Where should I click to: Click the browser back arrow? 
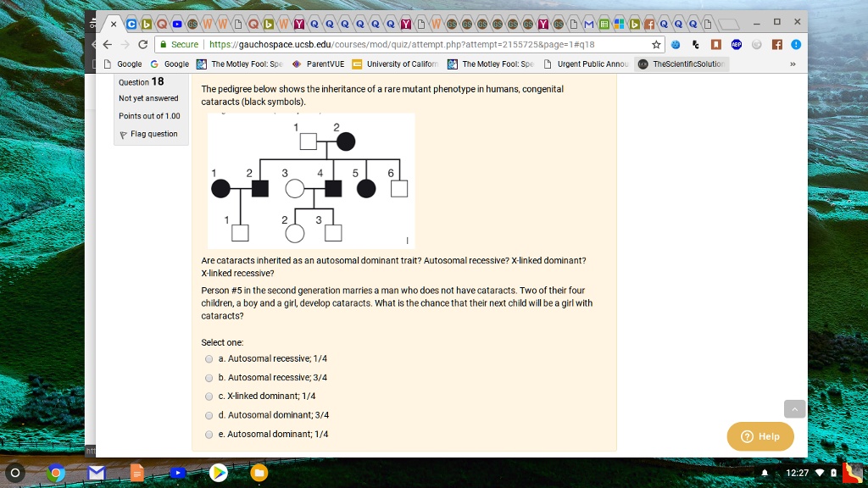coord(108,44)
